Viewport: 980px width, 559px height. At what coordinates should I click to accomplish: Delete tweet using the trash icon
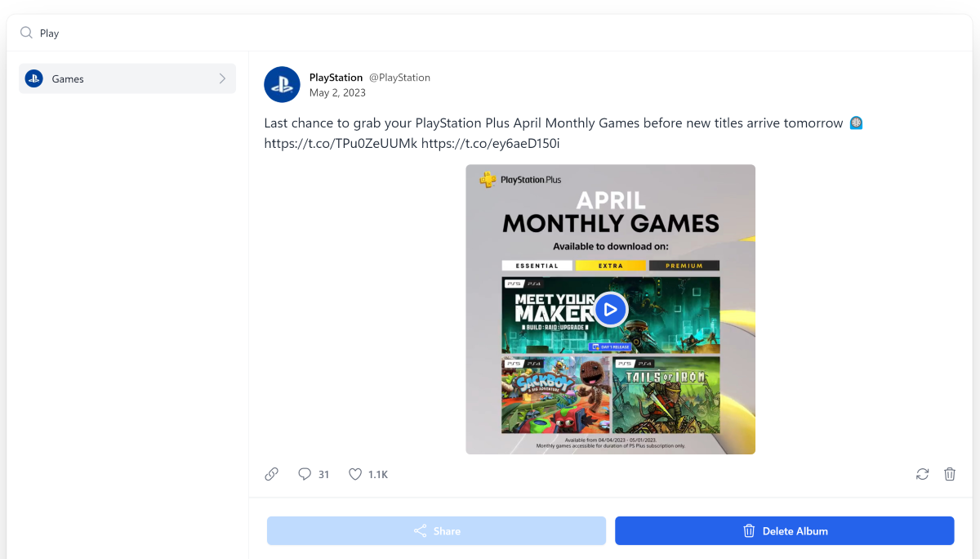[x=950, y=474]
